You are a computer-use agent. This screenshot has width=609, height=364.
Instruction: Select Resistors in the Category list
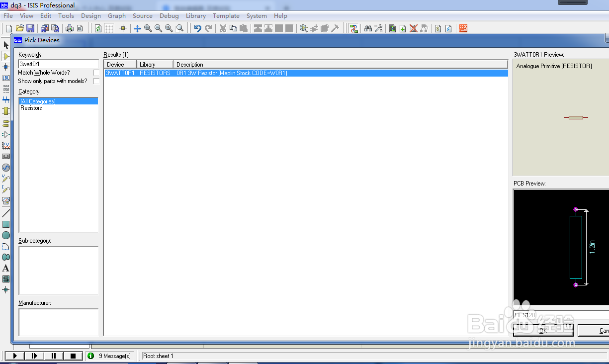click(31, 108)
